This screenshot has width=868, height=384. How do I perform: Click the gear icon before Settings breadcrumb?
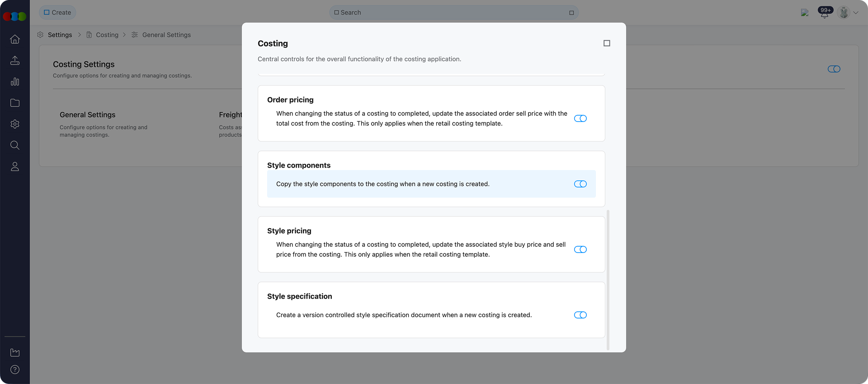40,35
